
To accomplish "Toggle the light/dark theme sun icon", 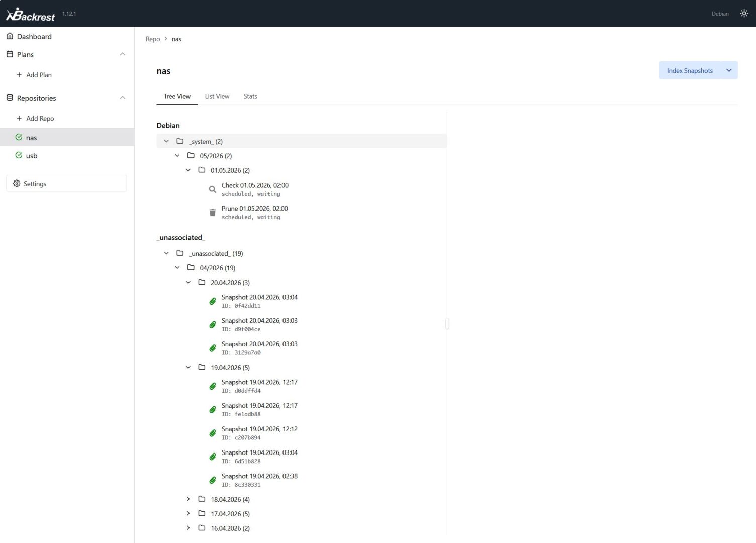I will pyautogui.click(x=744, y=14).
